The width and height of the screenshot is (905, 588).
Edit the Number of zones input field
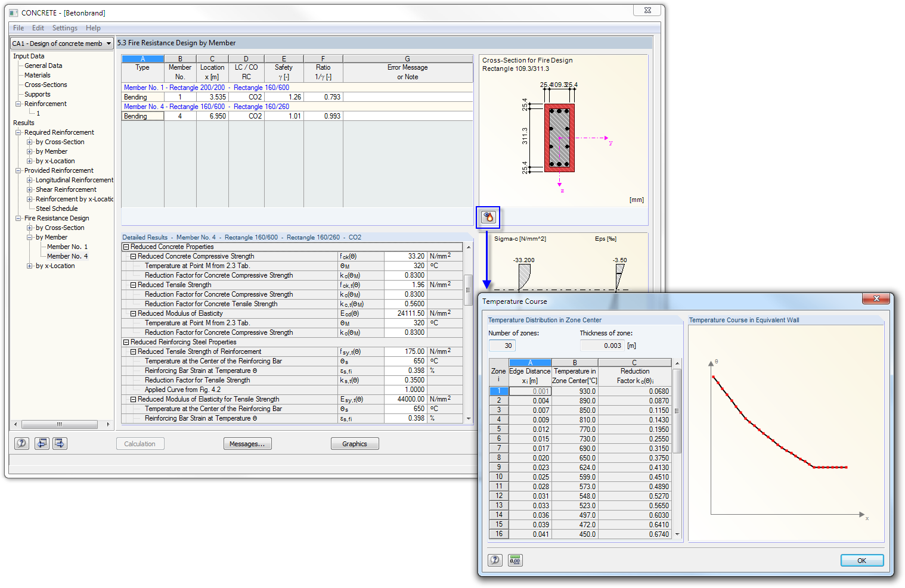coord(502,345)
